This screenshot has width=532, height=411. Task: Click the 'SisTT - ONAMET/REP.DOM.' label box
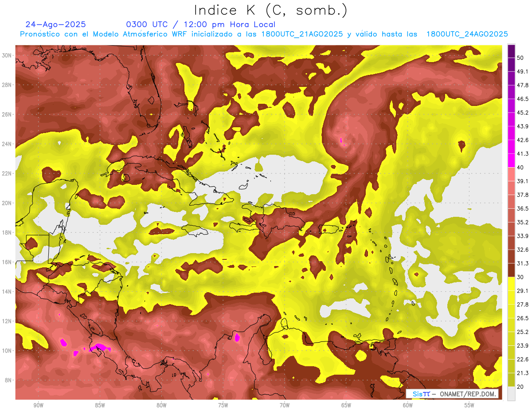(x=452, y=394)
